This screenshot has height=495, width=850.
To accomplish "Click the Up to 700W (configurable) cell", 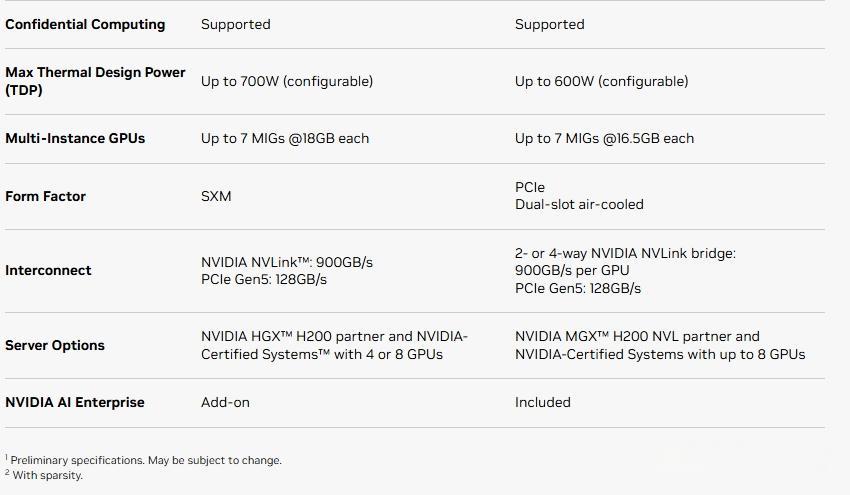I will pos(287,81).
